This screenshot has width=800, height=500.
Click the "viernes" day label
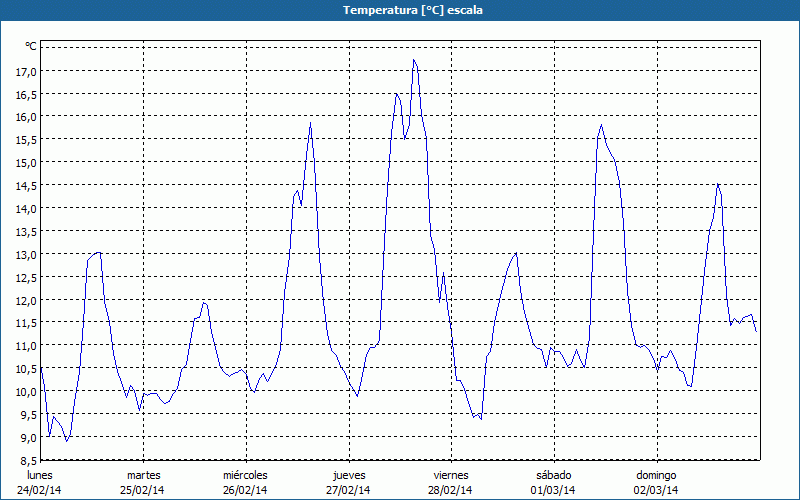click(x=451, y=475)
